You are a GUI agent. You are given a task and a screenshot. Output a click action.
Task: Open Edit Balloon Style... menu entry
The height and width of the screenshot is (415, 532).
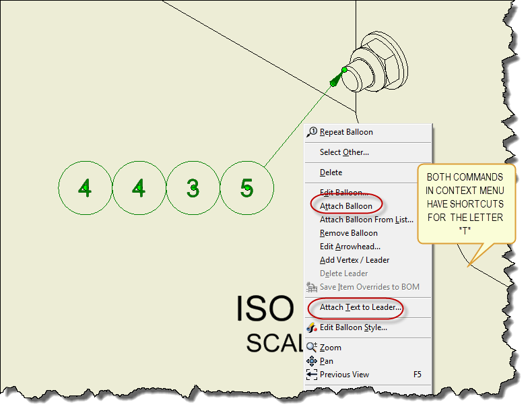[x=368, y=327]
